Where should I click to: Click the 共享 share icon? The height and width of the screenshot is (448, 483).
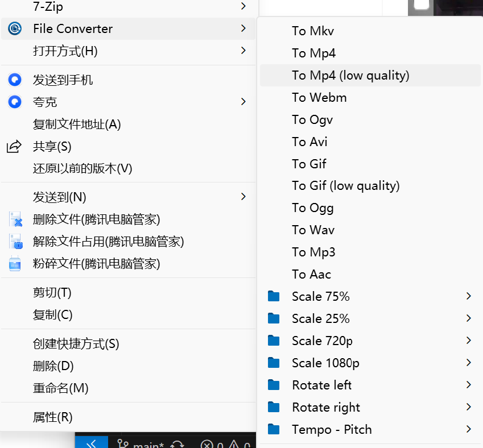[15, 147]
